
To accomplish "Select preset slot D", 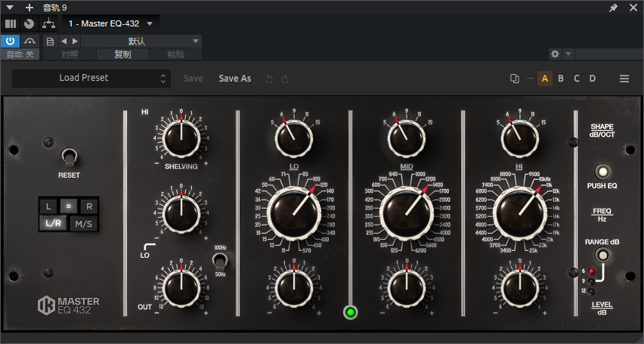I will (593, 79).
